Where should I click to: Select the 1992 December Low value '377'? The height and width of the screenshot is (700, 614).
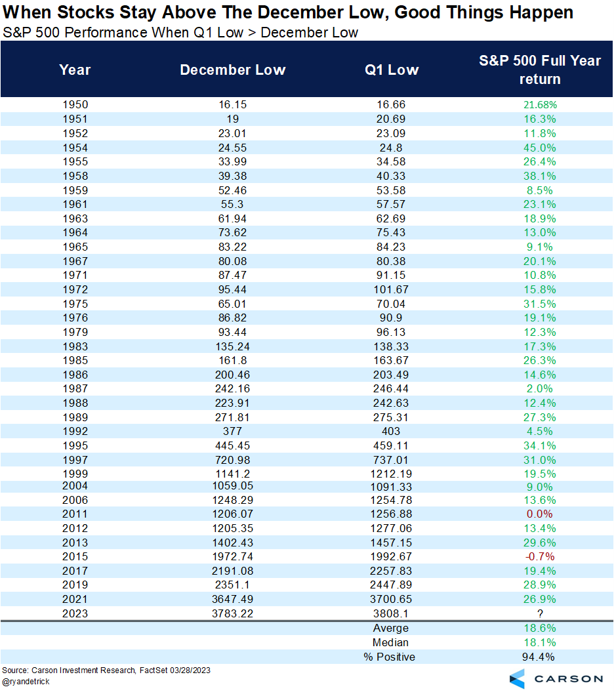(233, 431)
